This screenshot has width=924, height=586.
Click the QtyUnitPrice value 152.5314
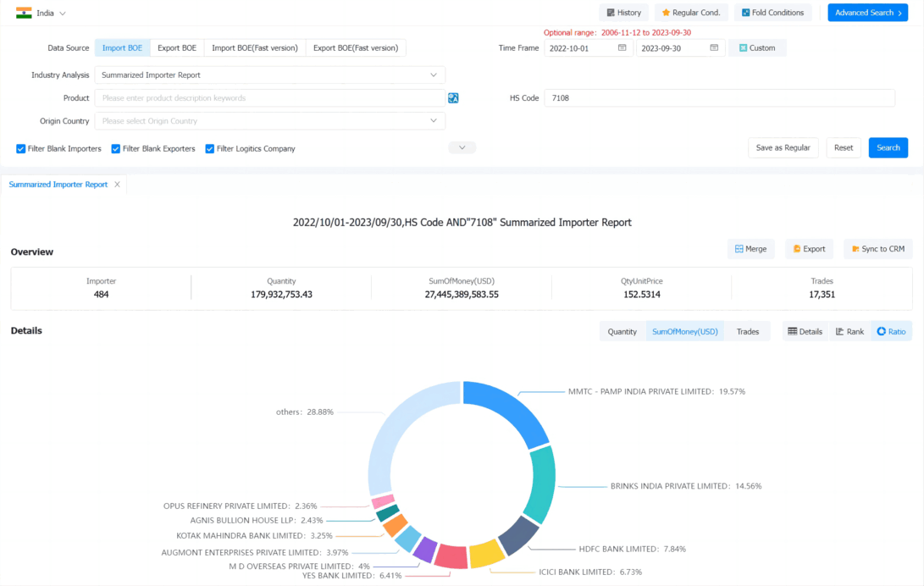pyautogui.click(x=642, y=295)
